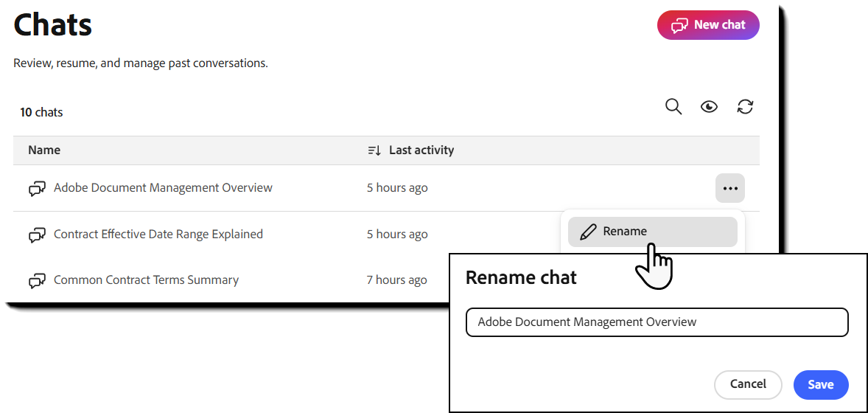Start a conversation with New chat
Viewport: 868px width, 413px height.
point(708,25)
